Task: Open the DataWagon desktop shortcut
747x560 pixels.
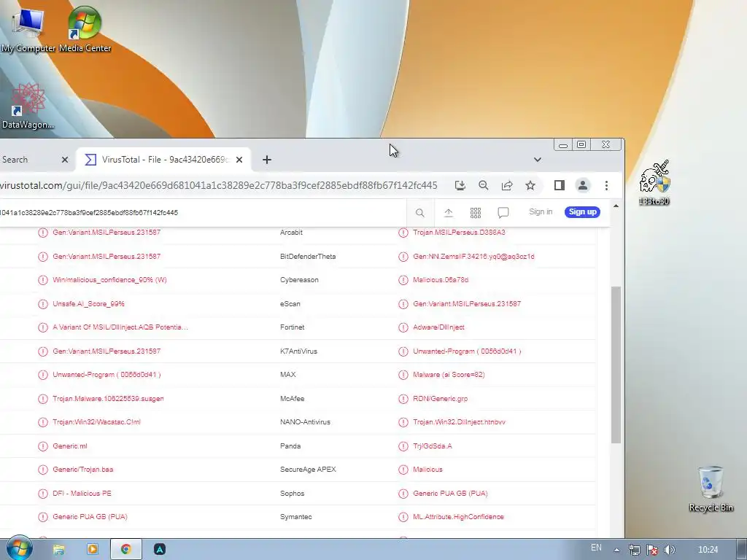Action: click(28, 106)
